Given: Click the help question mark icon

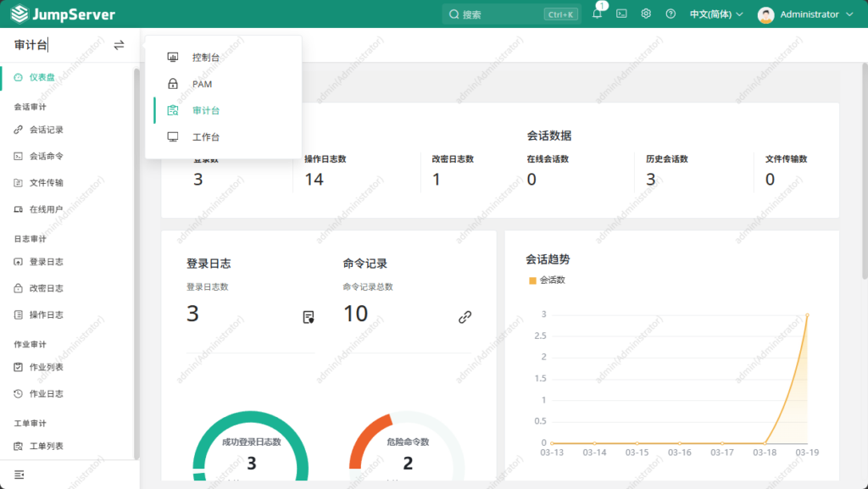Looking at the screenshot, I should point(670,14).
